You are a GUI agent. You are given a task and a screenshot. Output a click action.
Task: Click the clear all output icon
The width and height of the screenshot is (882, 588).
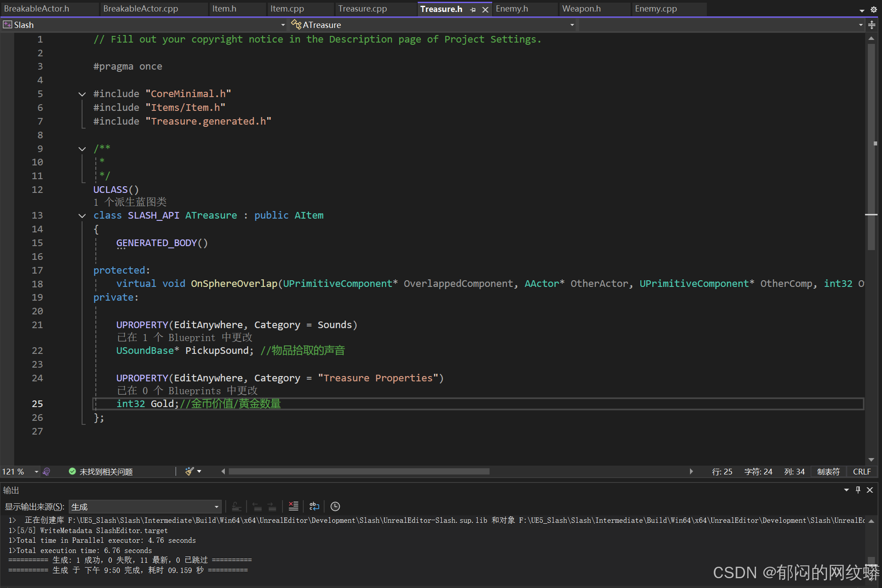click(x=293, y=506)
